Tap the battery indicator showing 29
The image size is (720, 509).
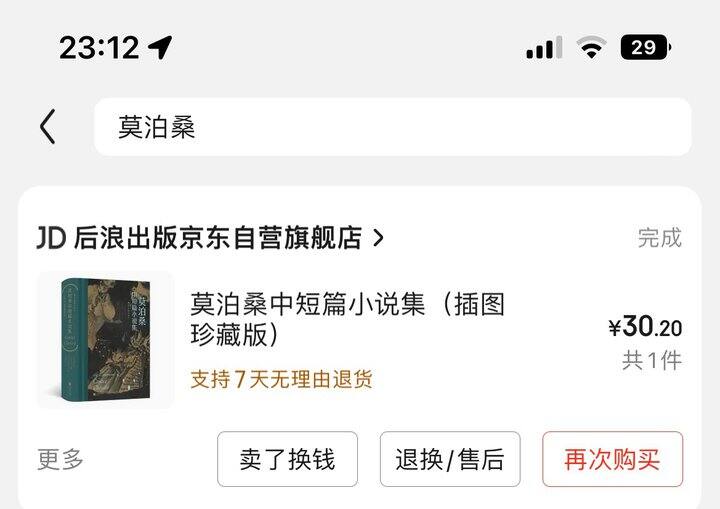[646, 47]
